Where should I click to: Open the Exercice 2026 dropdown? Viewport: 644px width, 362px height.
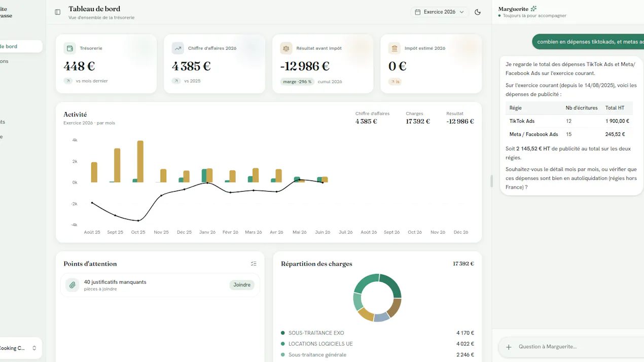(440, 12)
